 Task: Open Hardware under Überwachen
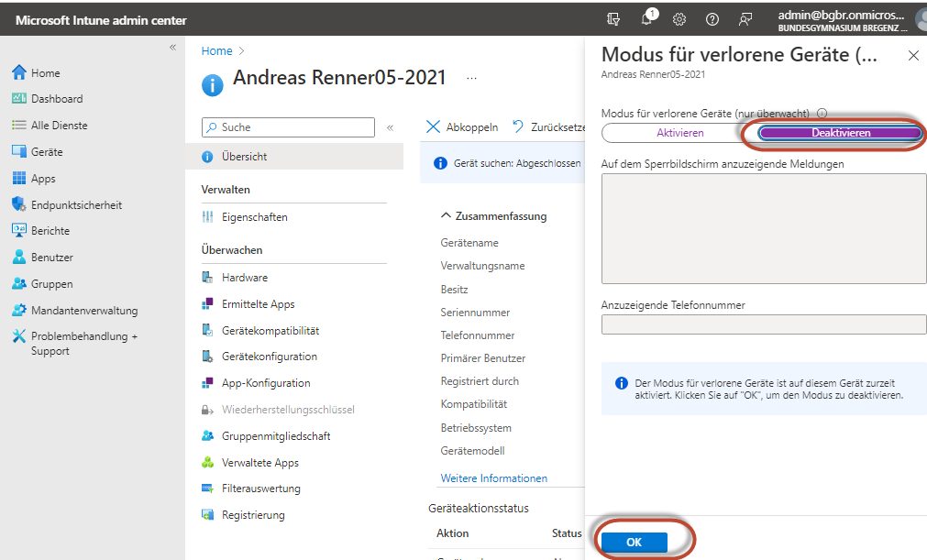244,278
